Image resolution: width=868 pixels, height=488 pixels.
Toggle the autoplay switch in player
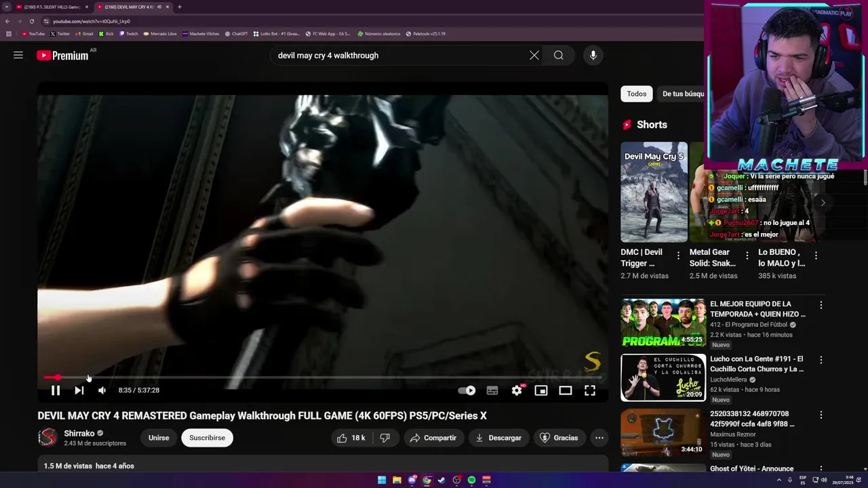click(467, 390)
